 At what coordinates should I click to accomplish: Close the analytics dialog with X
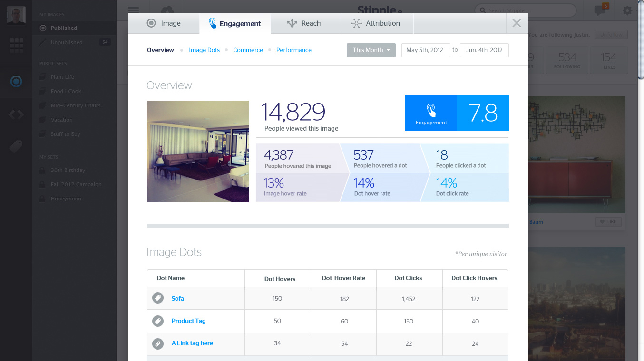coord(517,23)
